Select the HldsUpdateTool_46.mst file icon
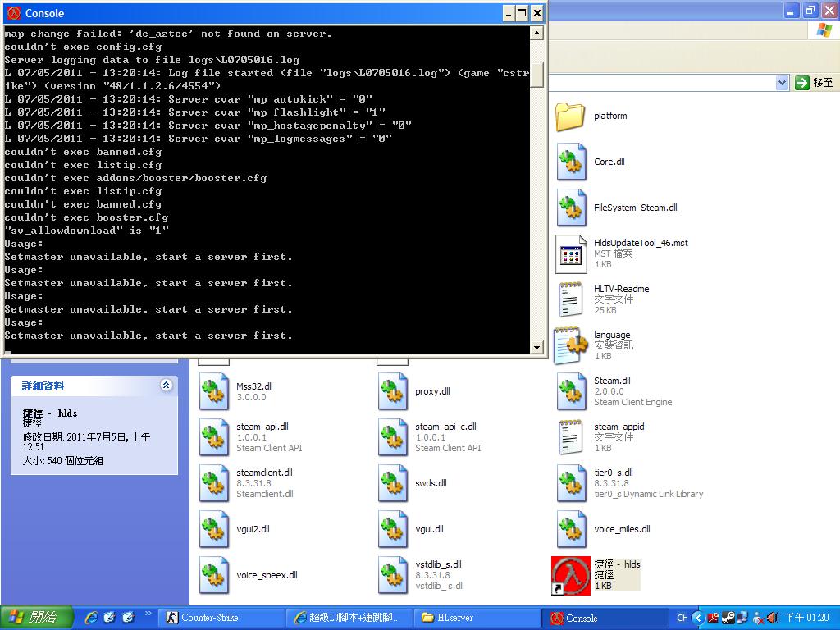Screen dimensions: 840x630 click(x=571, y=254)
